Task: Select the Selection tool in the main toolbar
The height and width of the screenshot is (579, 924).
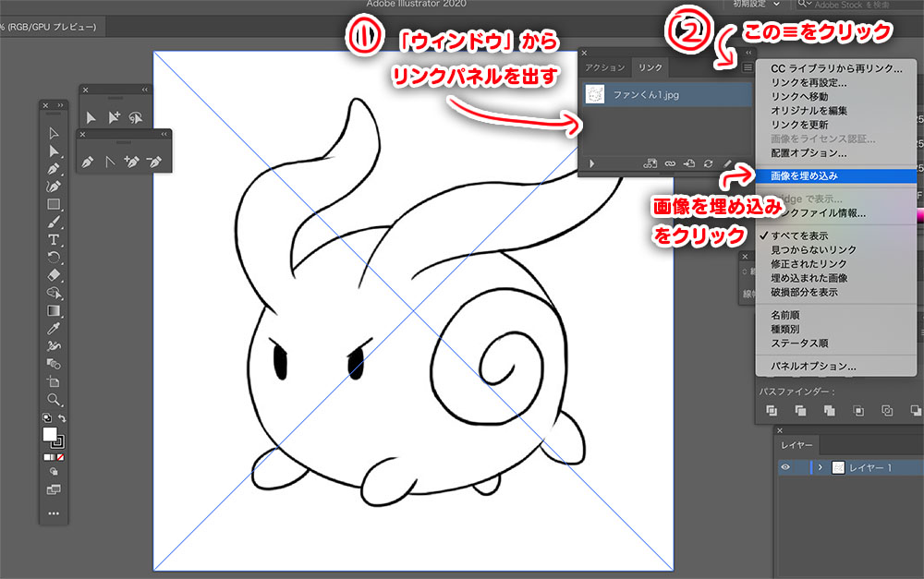Action: click(54, 133)
